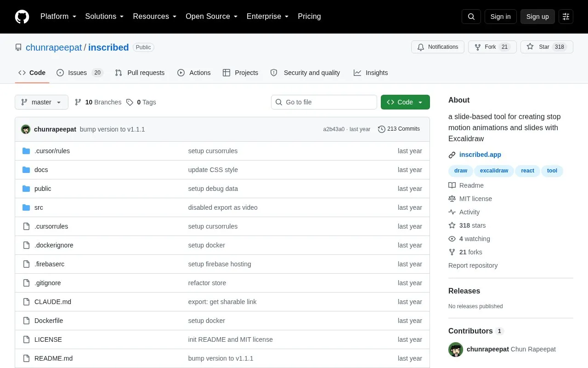Click the Sign in button
The image size is (588, 368).
pyautogui.click(x=500, y=17)
